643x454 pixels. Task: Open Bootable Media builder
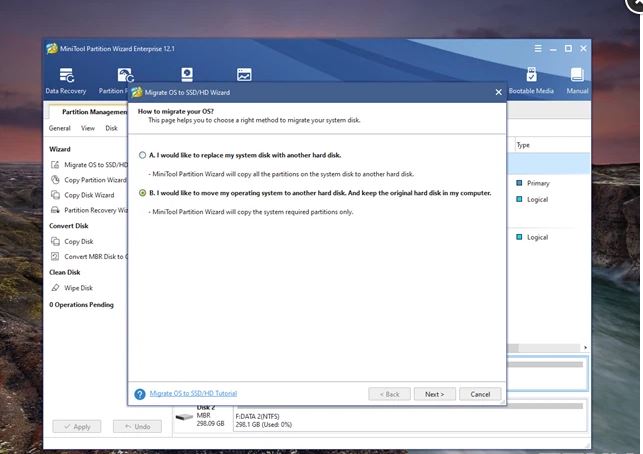[531, 81]
